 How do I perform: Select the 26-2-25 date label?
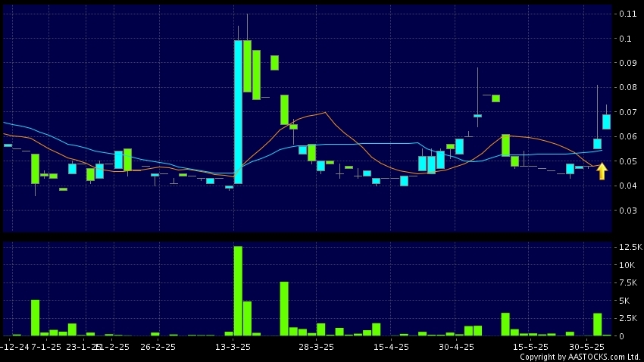click(158, 347)
